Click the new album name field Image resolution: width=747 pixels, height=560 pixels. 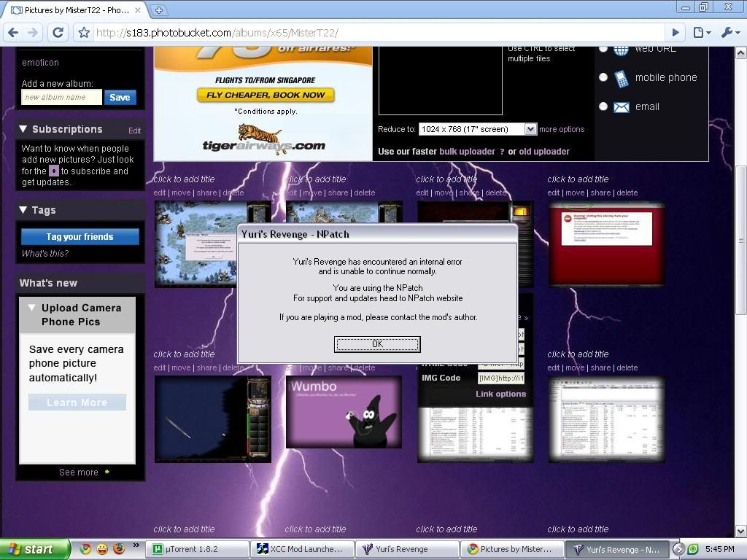(x=61, y=97)
